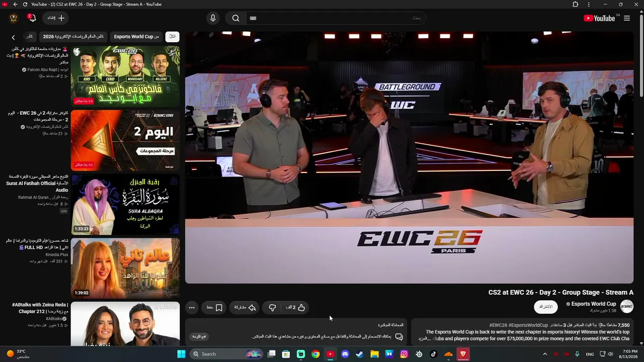Share the video (مشاركة)
Image resolution: width=644 pixels, height=362 pixels.
[245, 307]
